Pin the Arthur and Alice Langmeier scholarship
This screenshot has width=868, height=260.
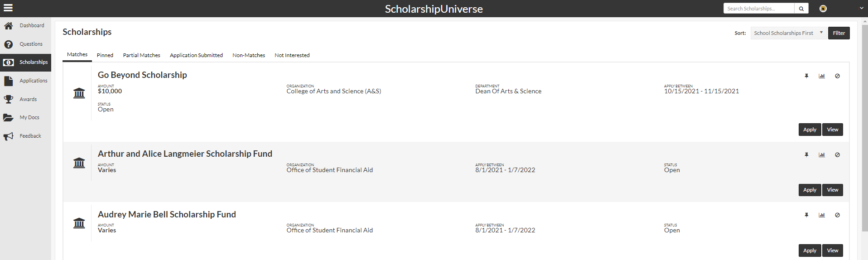[806, 155]
